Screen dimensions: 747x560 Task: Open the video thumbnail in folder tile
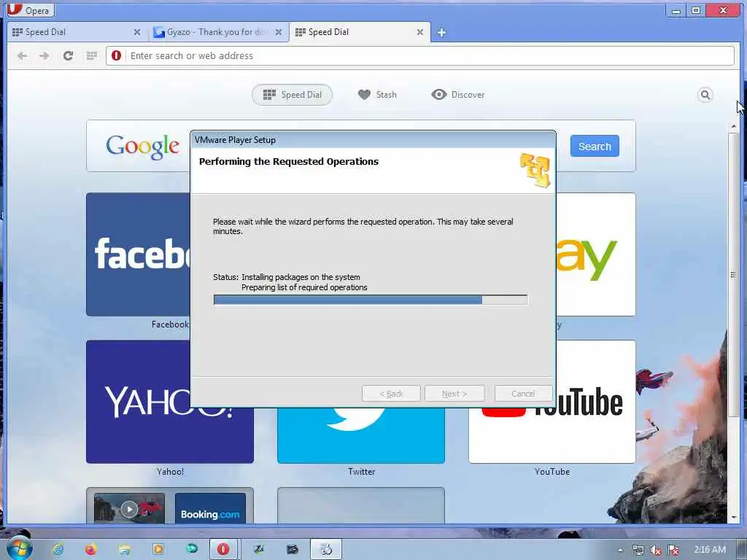tap(129, 508)
